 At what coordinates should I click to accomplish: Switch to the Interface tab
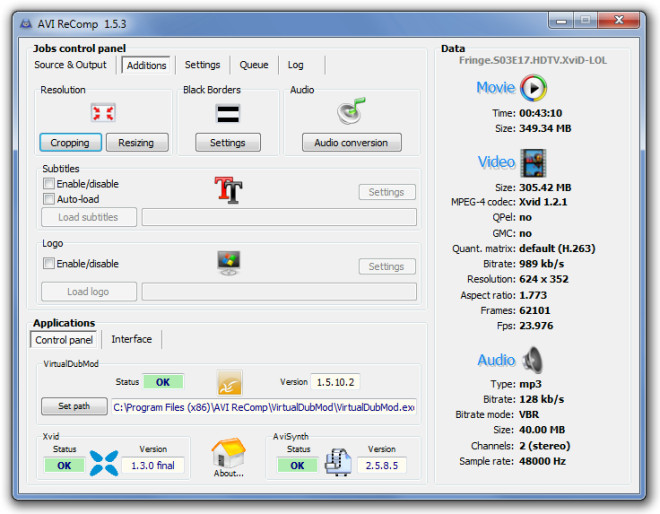pos(132,339)
